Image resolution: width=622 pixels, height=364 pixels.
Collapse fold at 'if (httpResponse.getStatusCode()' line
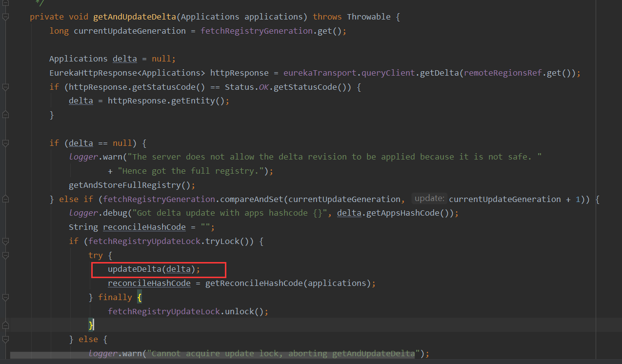click(x=5, y=87)
